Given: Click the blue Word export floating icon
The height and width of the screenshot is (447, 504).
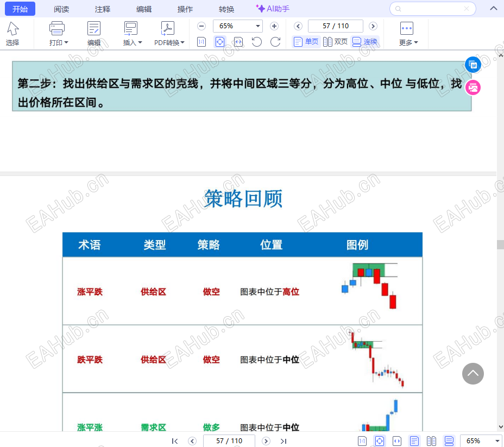Looking at the screenshot, I should coord(473,65).
